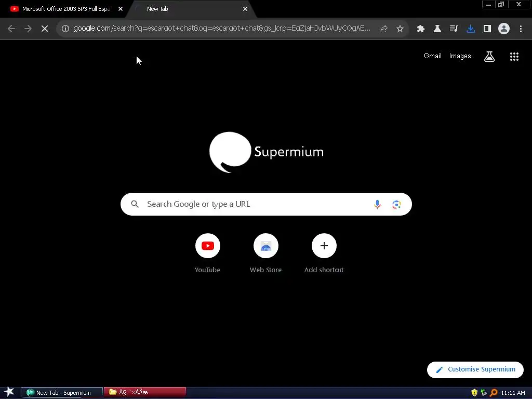Open the toolbar flask experiments icon
This screenshot has height=399, width=532.
437,29
